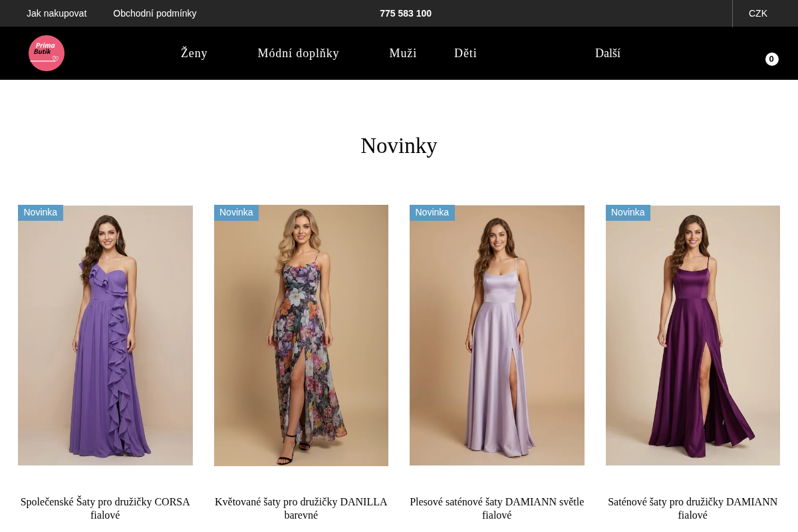
Task: Click the Prima Butik logo
Action: tap(47, 53)
